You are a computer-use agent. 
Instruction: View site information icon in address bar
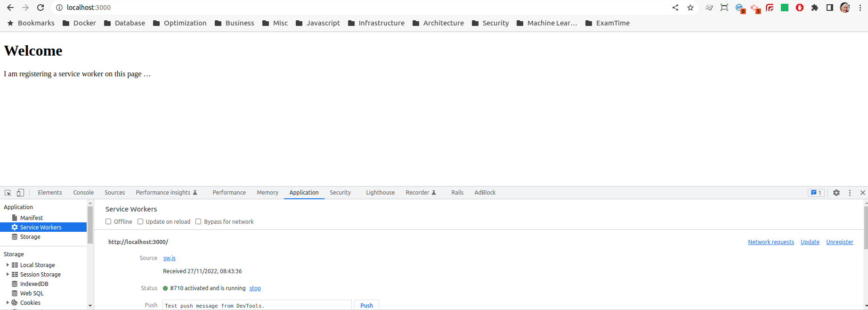(x=59, y=8)
